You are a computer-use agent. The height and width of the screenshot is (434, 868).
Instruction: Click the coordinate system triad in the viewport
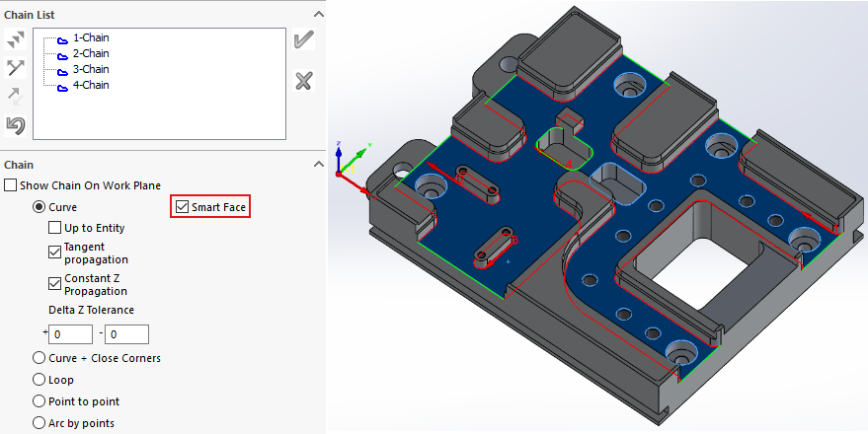tap(353, 166)
